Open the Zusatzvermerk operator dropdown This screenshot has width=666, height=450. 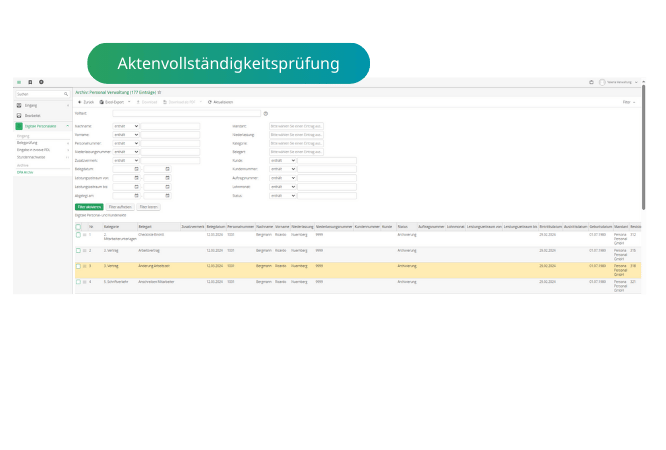coord(126,161)
